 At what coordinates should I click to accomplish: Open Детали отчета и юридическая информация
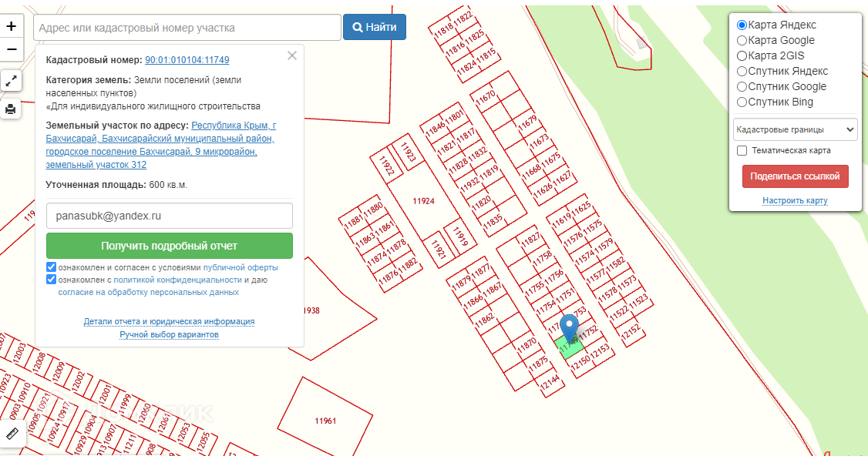tap(169, 321)
